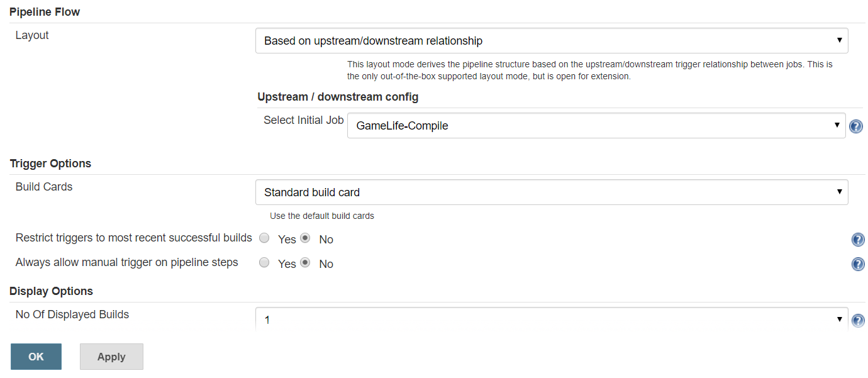The height and width of the screenshot is (378, 868).
Task: Select Yes for restrict triggers to successful builds
Action: 265,238
